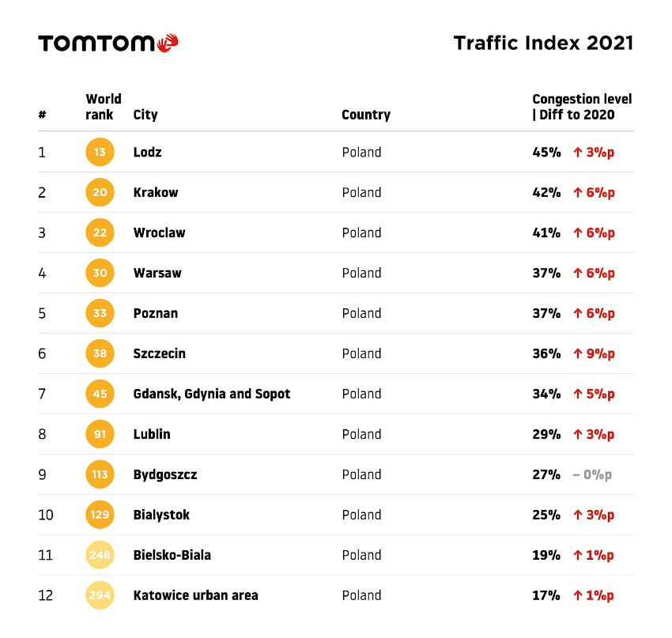Screen dimensions: 672x638
Task: Click the world rank 91 badge
Action: point(100,435)
